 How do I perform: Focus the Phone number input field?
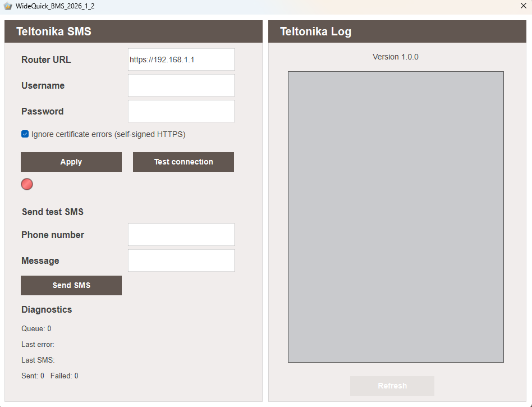[x=181, y=235]
